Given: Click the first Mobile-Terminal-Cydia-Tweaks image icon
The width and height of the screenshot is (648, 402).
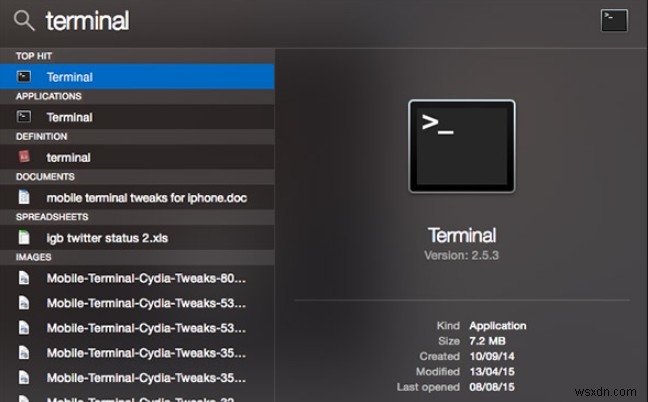Looking at the screenshot, I should (25, 278).
